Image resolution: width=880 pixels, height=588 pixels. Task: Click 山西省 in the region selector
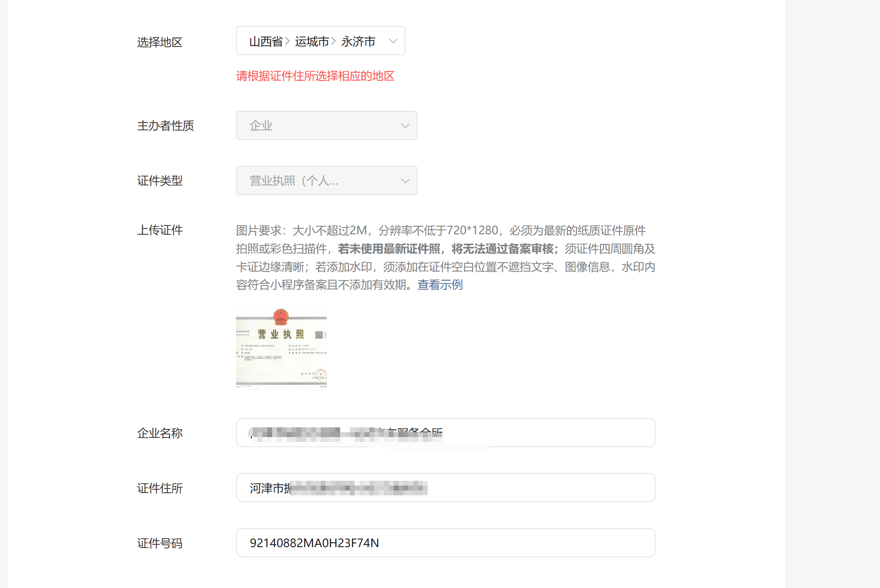point(266,41)
